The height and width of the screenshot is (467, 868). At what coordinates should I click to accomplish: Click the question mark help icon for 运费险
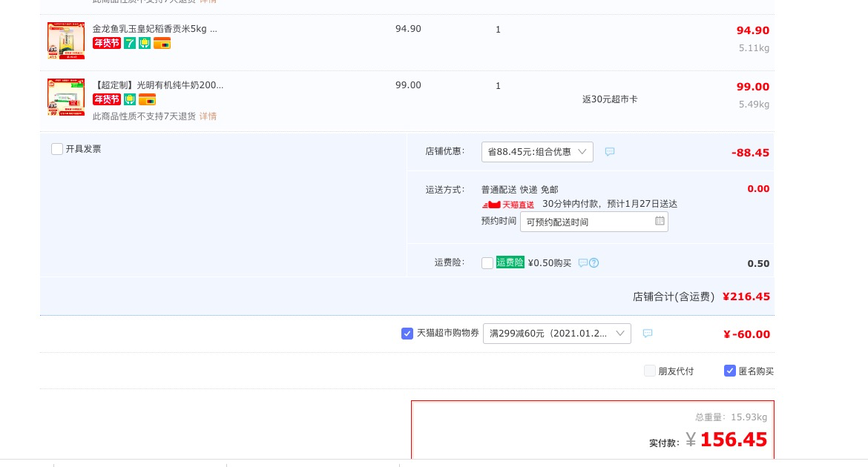tap(594, 263)
